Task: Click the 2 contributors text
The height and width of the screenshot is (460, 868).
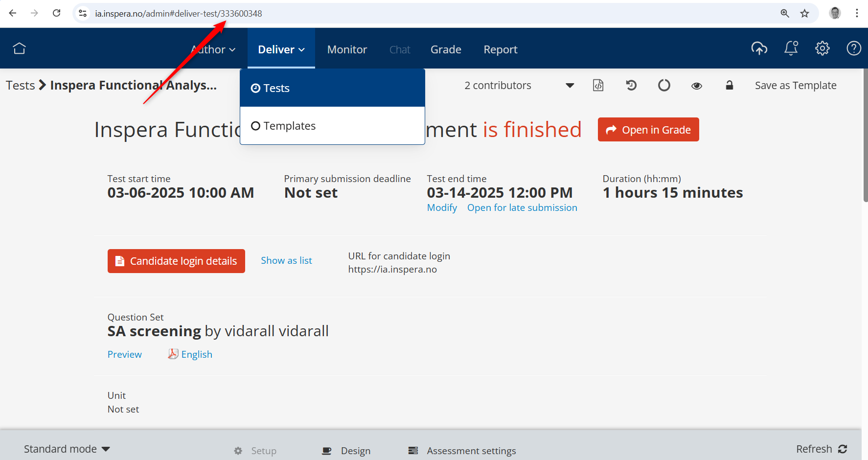Action: [x=498, y=85]
